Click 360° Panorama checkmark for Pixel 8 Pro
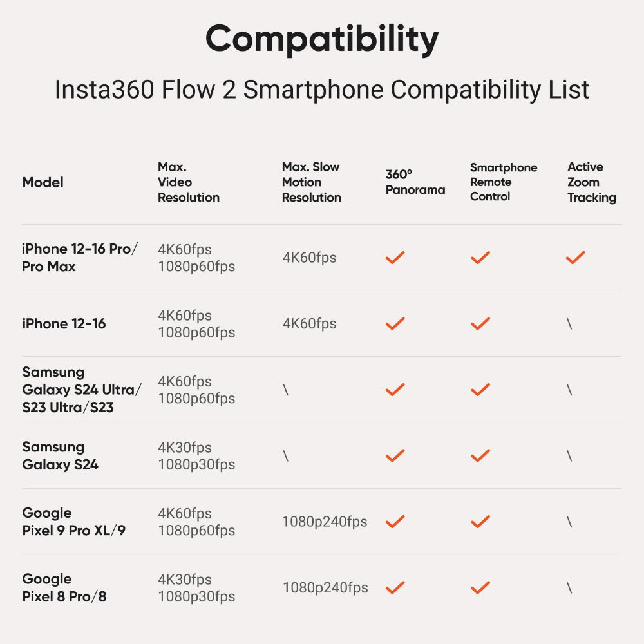Image resolution: width=644 pixels, height=644 pixels. pos(395,587)
